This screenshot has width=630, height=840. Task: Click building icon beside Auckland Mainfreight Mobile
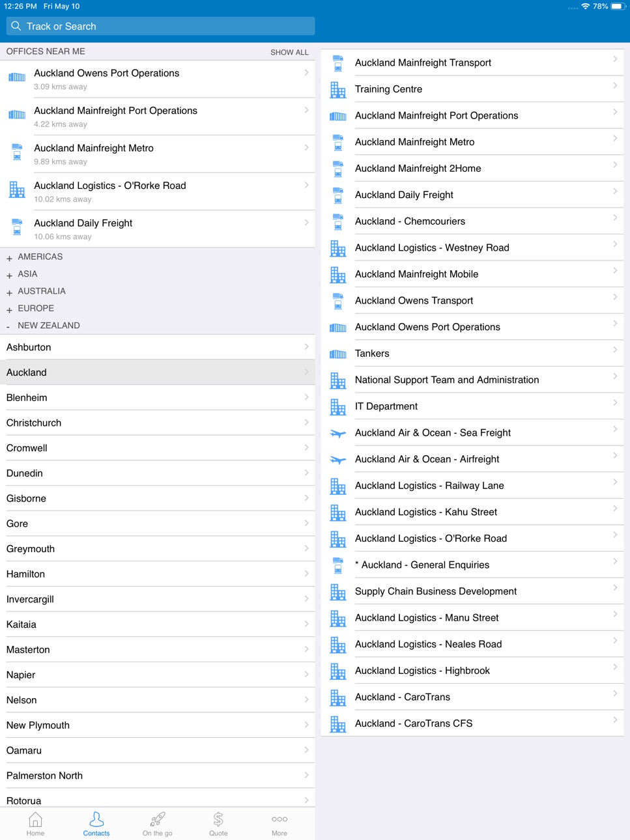click(x=337, y=275)
